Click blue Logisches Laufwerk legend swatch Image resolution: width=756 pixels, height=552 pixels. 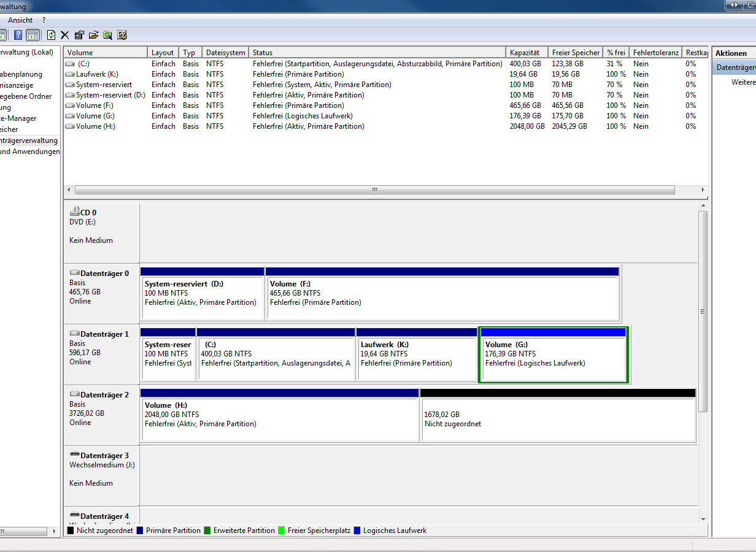click(357, 531)
